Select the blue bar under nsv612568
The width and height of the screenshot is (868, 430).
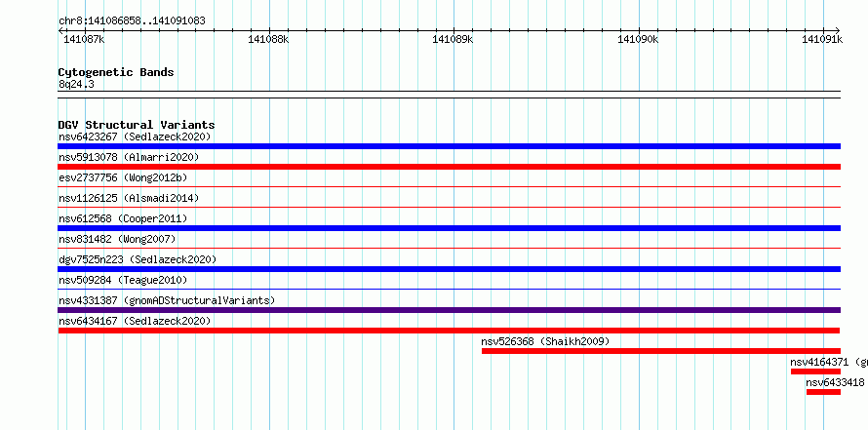449,228
